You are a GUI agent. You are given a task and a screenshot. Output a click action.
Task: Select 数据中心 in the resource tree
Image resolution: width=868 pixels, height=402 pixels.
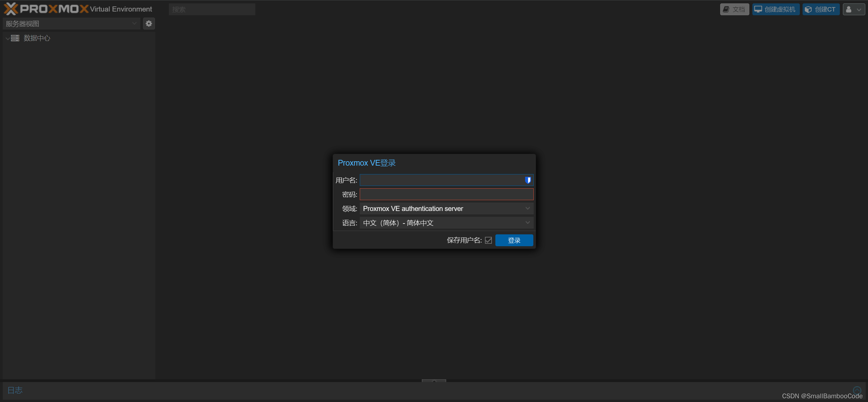pos(37,38)
